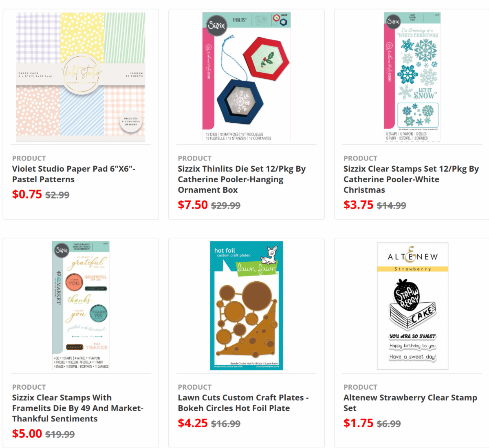
Task: Select the $4.25 sale price
Action: click(193, 423)
